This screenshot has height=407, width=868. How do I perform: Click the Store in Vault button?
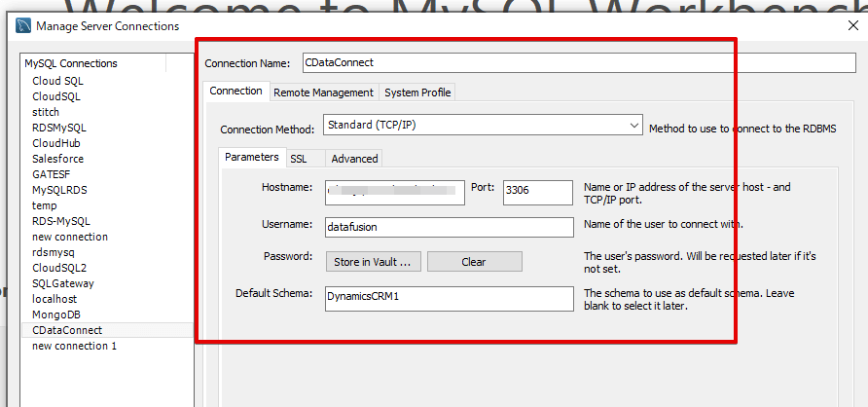(x=373, y=262)
